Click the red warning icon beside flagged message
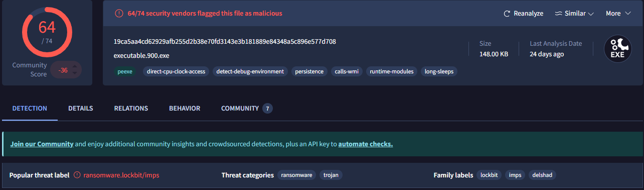Viewport: 644px width, 190px height. (119, 14)
